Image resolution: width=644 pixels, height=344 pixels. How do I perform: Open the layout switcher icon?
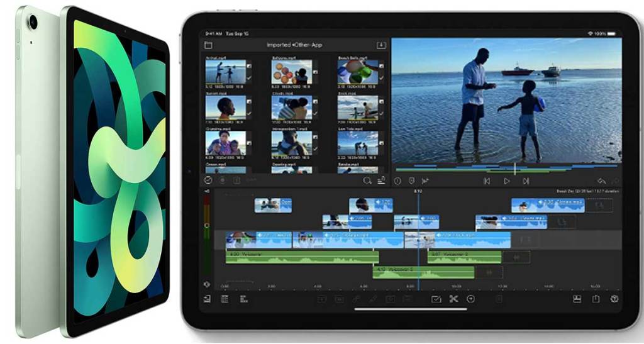pyautogui.click(x=577, y=299)
